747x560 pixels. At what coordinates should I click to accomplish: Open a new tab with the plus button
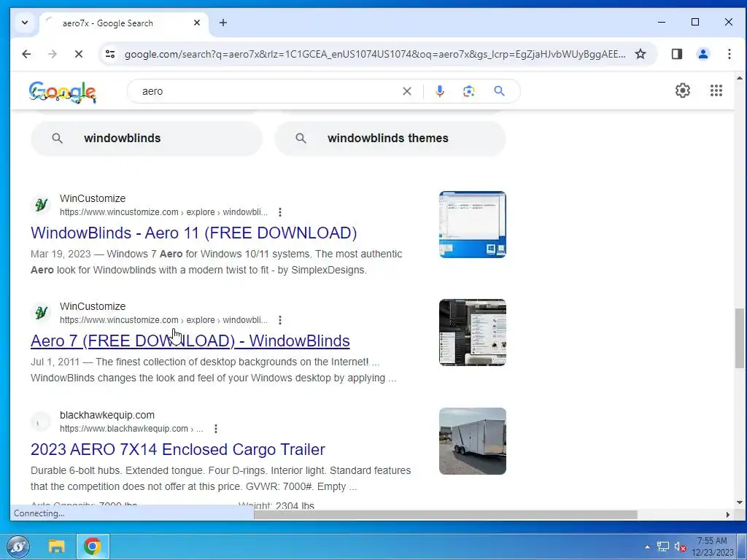click(223, 23)
